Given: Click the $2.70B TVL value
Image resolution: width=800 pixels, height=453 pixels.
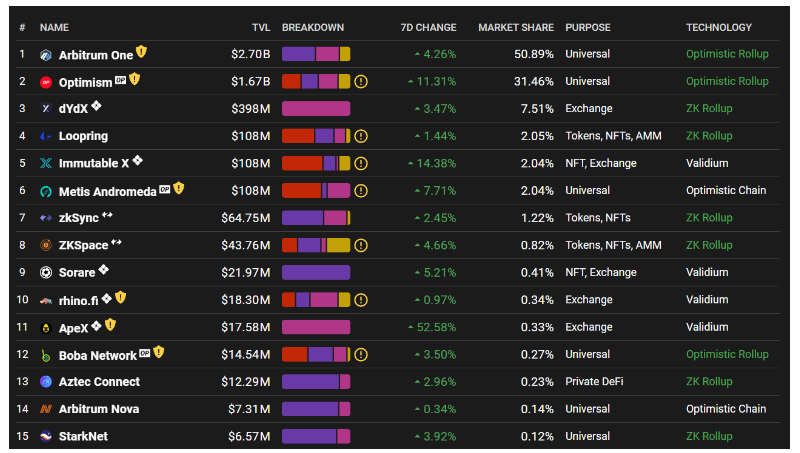Looking at the screenshot, I should [251, 54].
